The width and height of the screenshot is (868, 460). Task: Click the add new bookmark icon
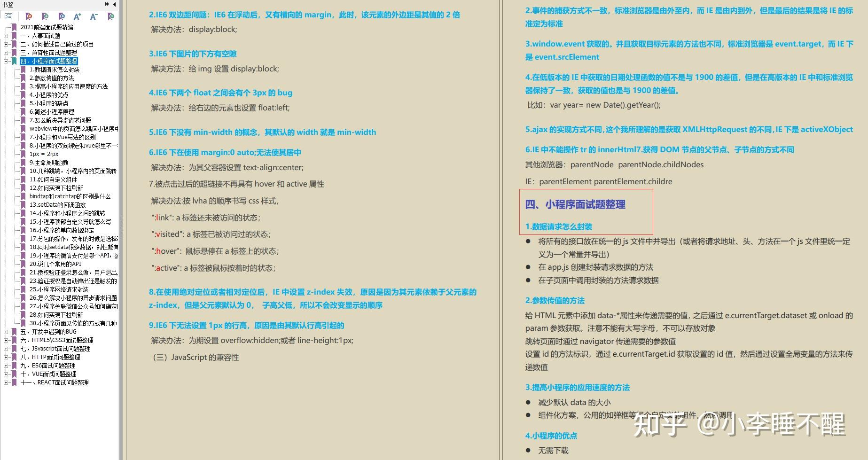click(45, 16)
